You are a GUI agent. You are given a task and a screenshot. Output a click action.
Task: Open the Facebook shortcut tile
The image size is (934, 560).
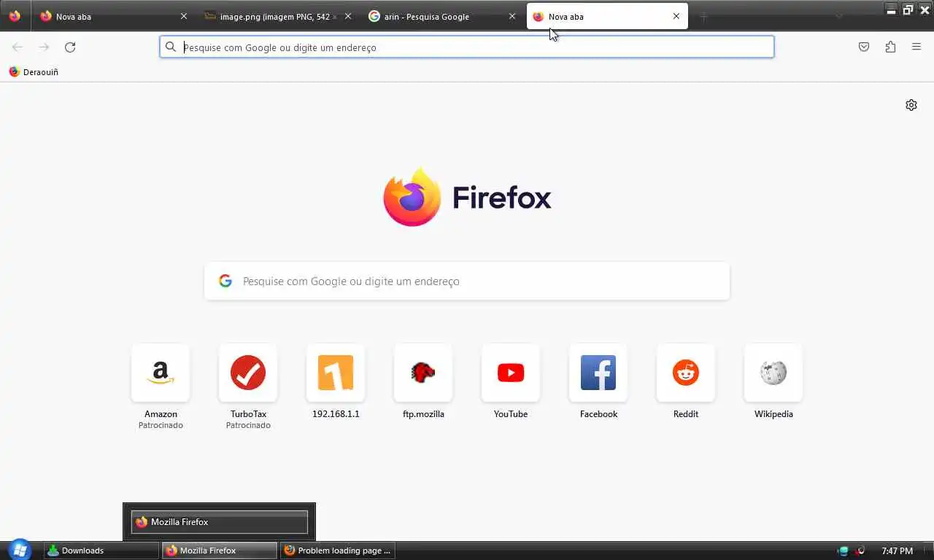click(598, 373)
